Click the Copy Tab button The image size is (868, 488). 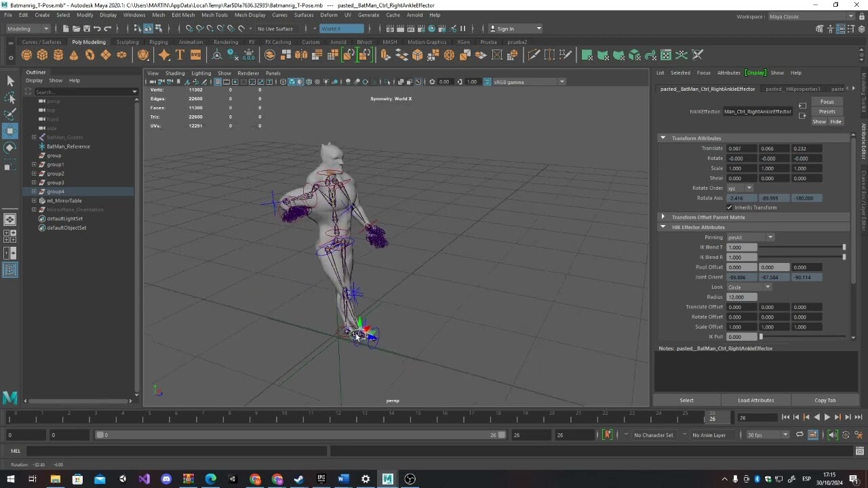point(825,401)
